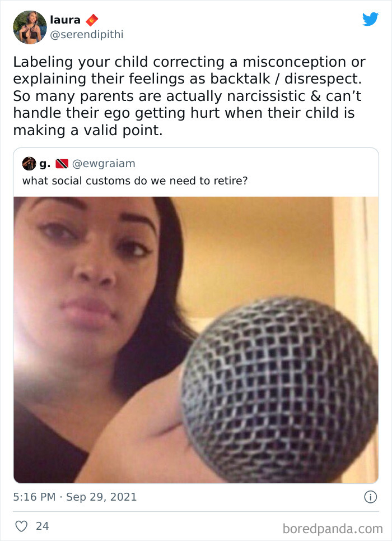This screenshot has width=392, height=541.
Task: Click the Twitter bird logo
Action: [x=370, y=19]
